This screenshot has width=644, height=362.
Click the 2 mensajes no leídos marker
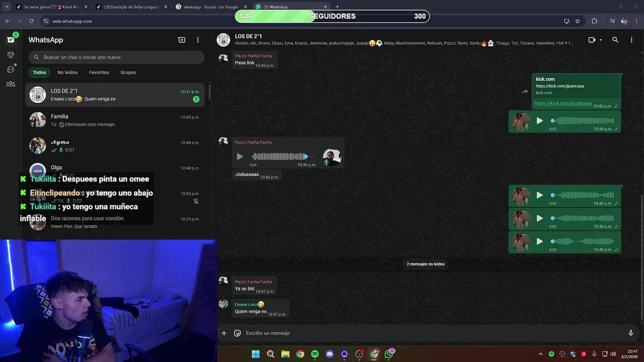(x=426, y=264)
